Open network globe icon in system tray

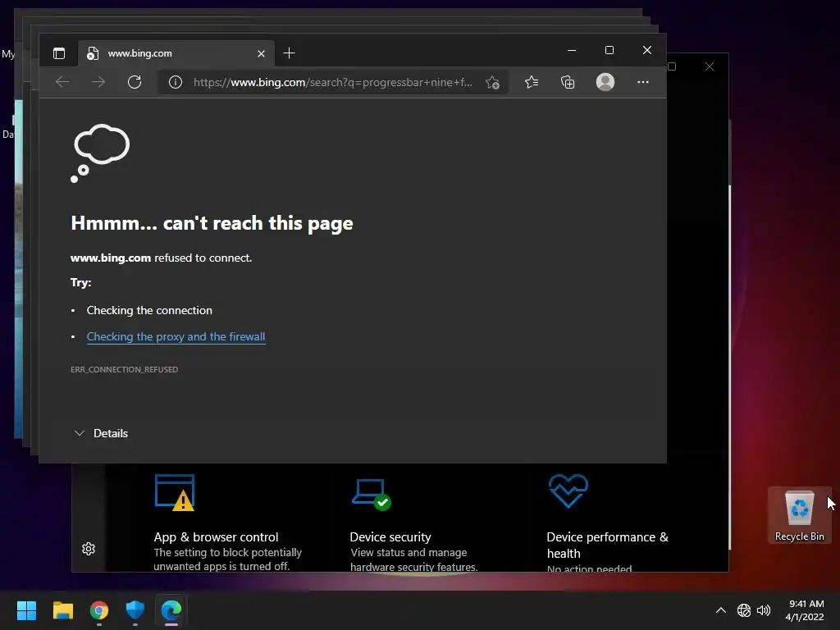[743, 610]
